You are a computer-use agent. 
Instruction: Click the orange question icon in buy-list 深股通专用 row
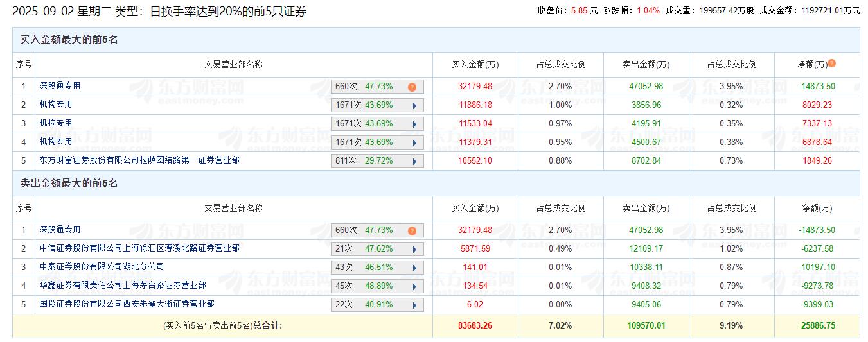pyautogui.click(x=412, y=87)
